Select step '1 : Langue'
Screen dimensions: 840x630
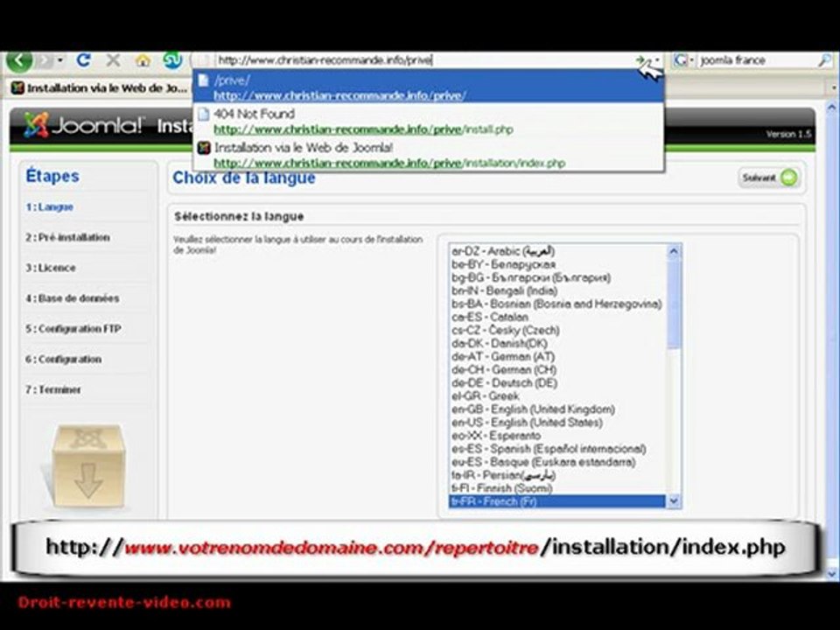click(x=49, y=206)
